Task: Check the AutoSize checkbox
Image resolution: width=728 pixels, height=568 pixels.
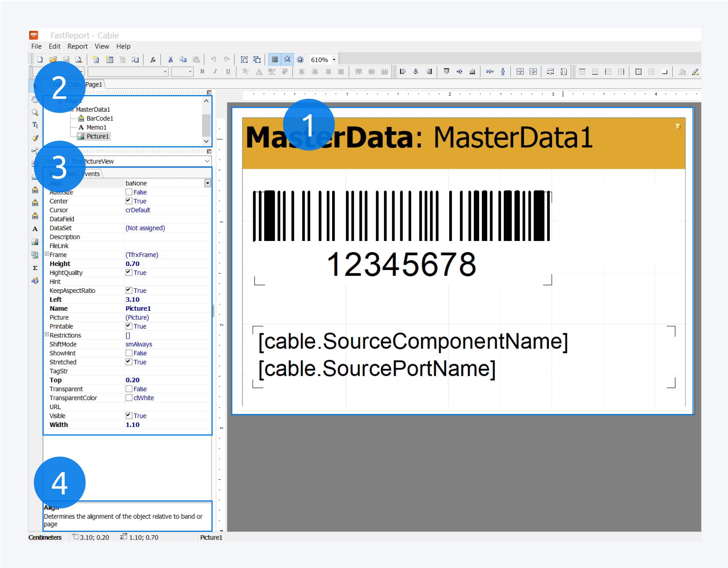Action: click(129, 192)
